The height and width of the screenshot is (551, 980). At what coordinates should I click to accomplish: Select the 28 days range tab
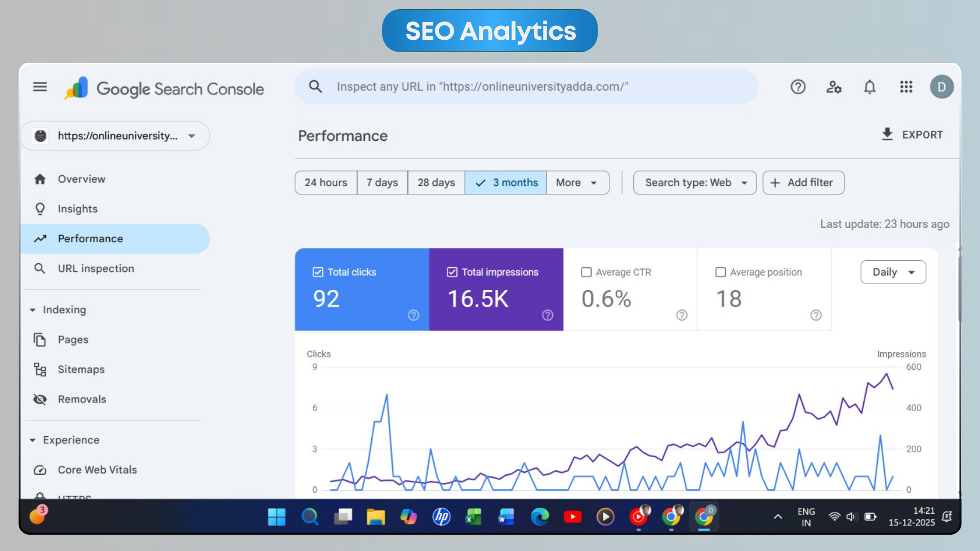(x=436, y=183)
